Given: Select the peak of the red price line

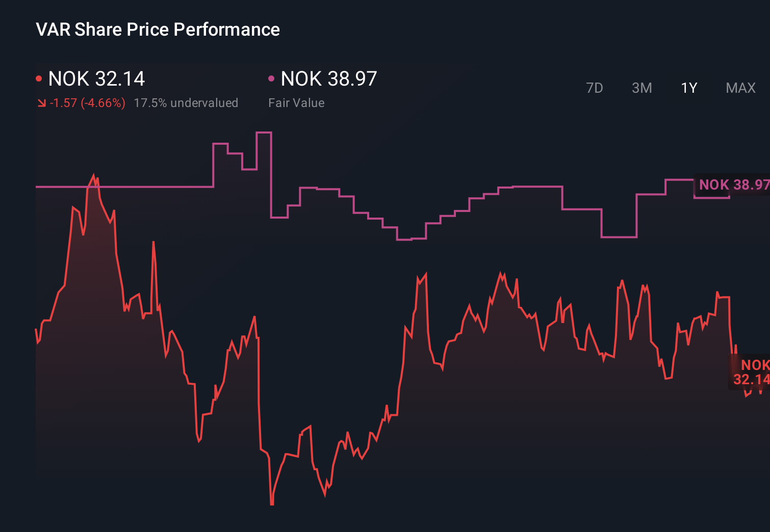Looking at the screenshot, I should pyautogui.click(x=94, y=175).
